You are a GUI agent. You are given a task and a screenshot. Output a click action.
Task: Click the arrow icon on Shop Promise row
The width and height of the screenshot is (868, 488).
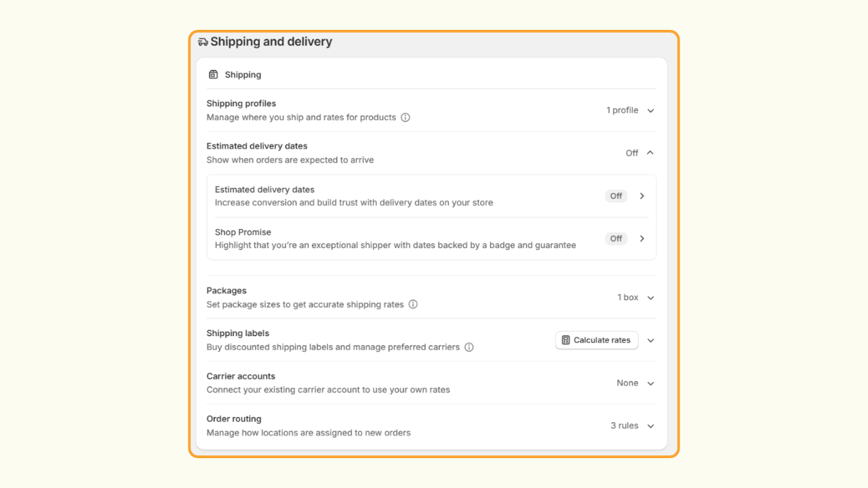coord(642,239)
